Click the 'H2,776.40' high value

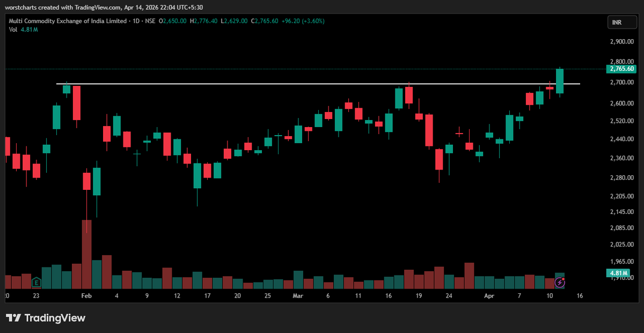pos(204,21)
